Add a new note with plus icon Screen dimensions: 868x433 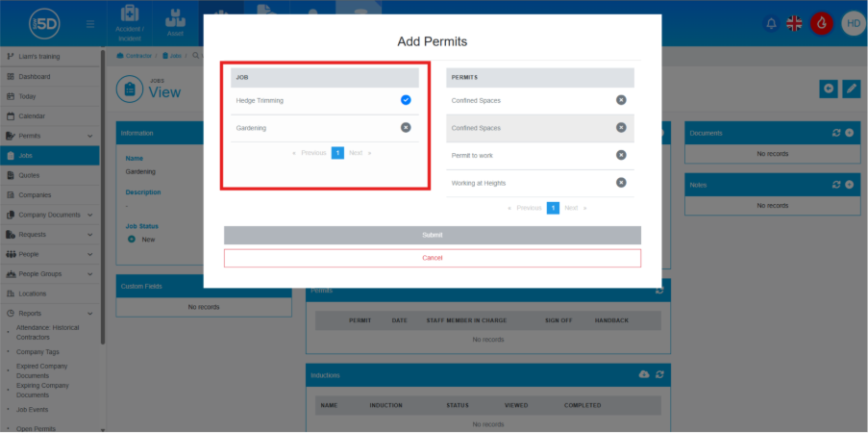click(x=850, y=184)
